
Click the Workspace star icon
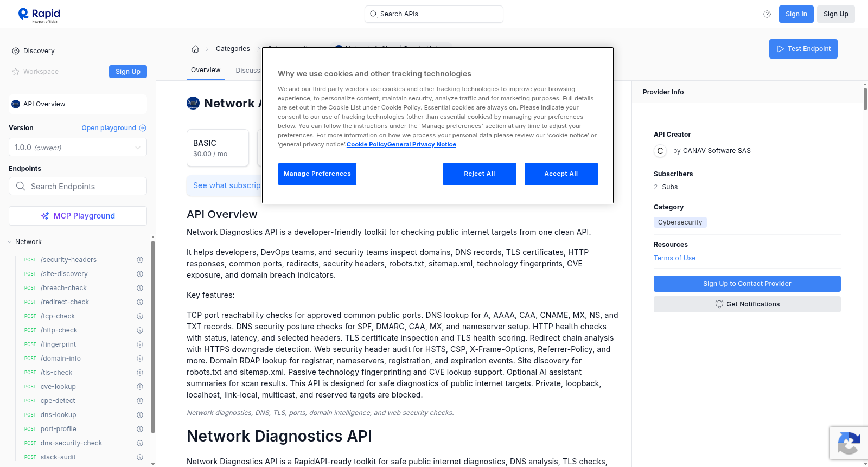click(16, 72)
